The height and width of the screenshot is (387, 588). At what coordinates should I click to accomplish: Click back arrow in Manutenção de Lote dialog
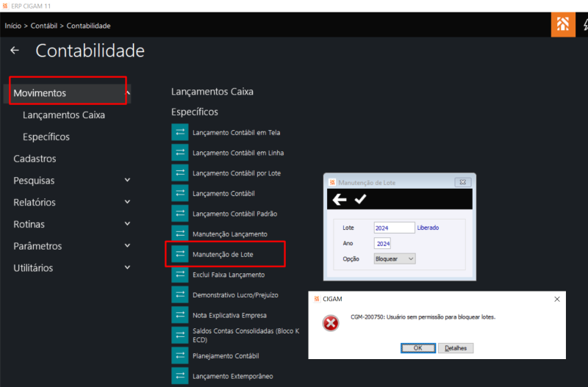click(340, 199)
